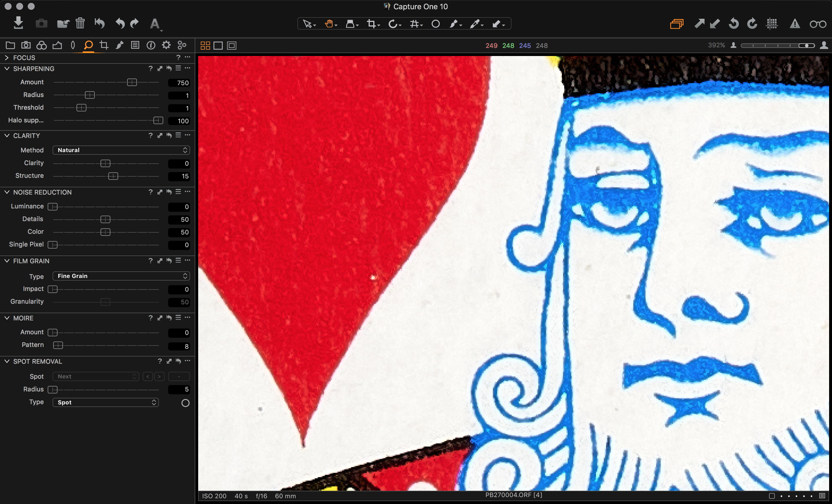
Task: Click the Sharpening Amount slider handle
Action: coord(132,82)
